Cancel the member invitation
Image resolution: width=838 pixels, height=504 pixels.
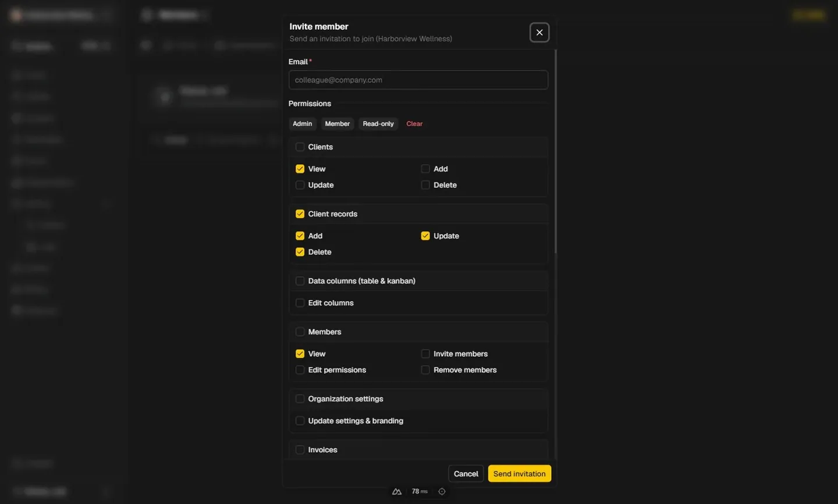tap(466, 474)
